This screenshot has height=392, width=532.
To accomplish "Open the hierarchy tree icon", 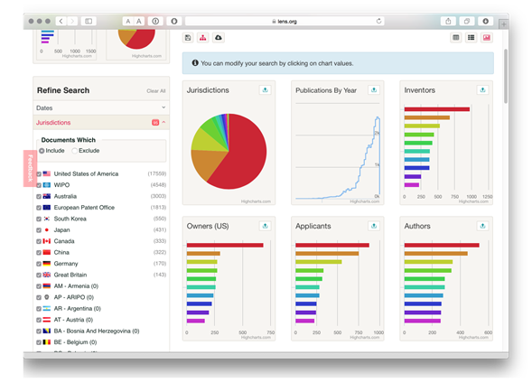I will [x=203, y=38].
